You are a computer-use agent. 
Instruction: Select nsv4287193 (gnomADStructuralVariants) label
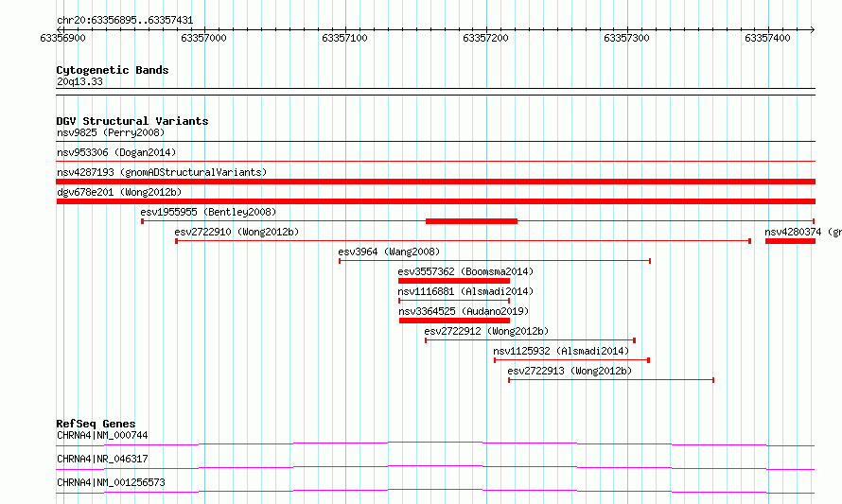click(162, 172)
